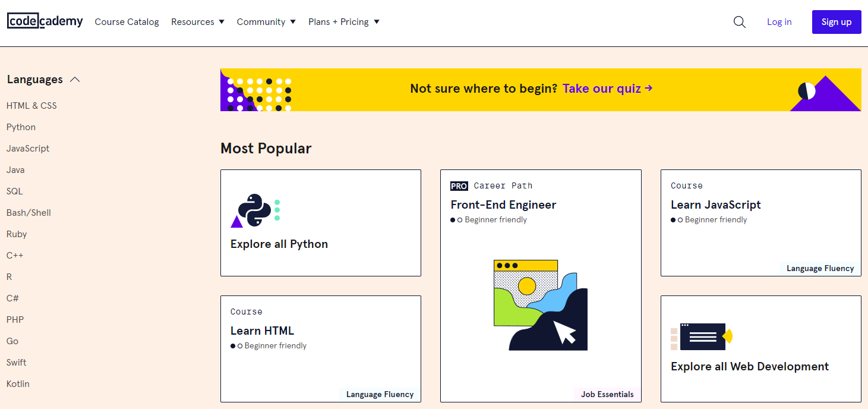Image resolution: width=868 pixels, height=409 pixels.
Task: Click the Sign up button
Action: [x=837, y=22]
